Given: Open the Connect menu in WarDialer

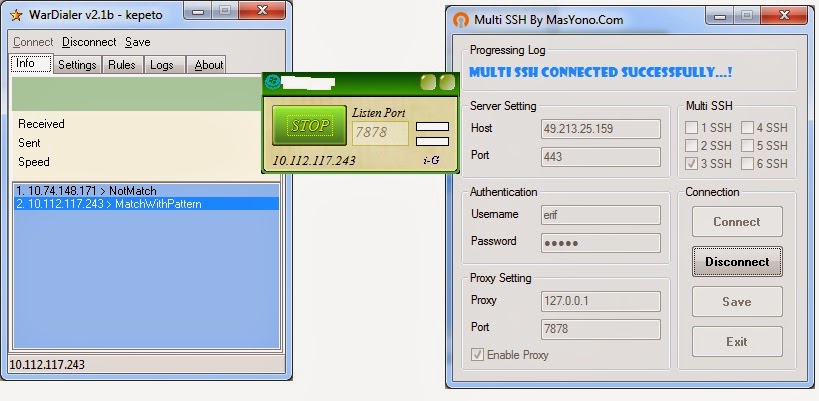Looking at the screenshot, I should (x=33, y=42).
